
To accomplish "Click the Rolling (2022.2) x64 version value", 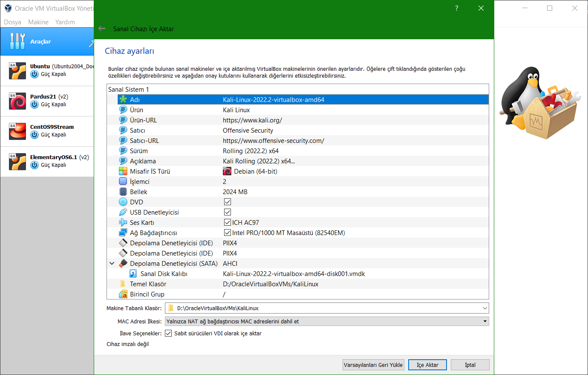I will click(251, 151).
